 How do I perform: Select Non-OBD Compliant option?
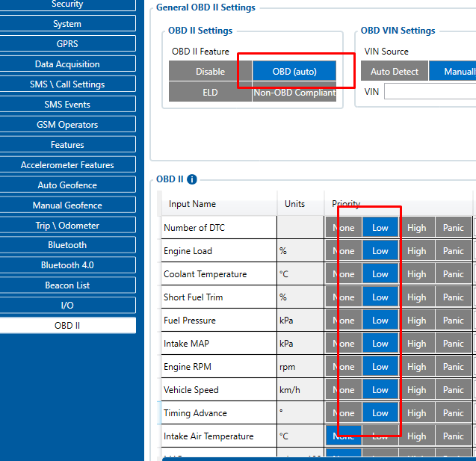click(294, 93)
